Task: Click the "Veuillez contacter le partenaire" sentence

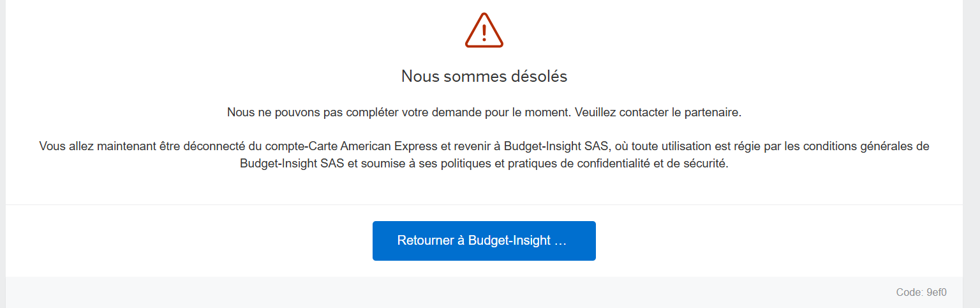Action: [x=657, y=112]
